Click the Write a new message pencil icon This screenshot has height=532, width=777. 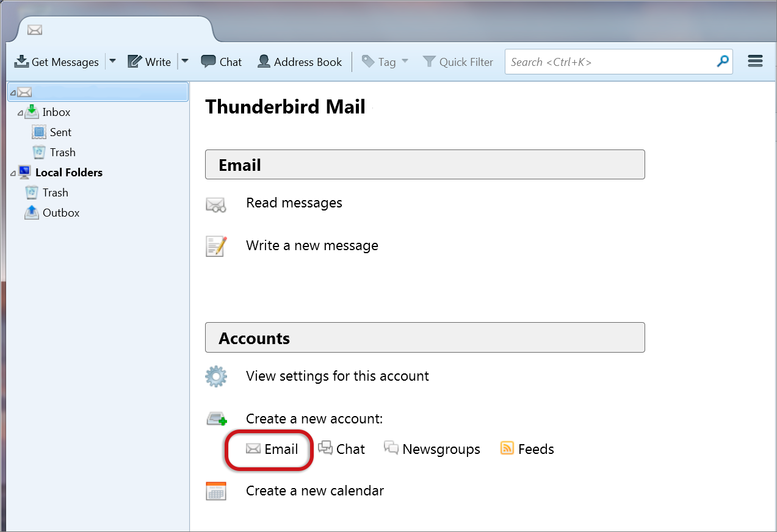point(216,246)
